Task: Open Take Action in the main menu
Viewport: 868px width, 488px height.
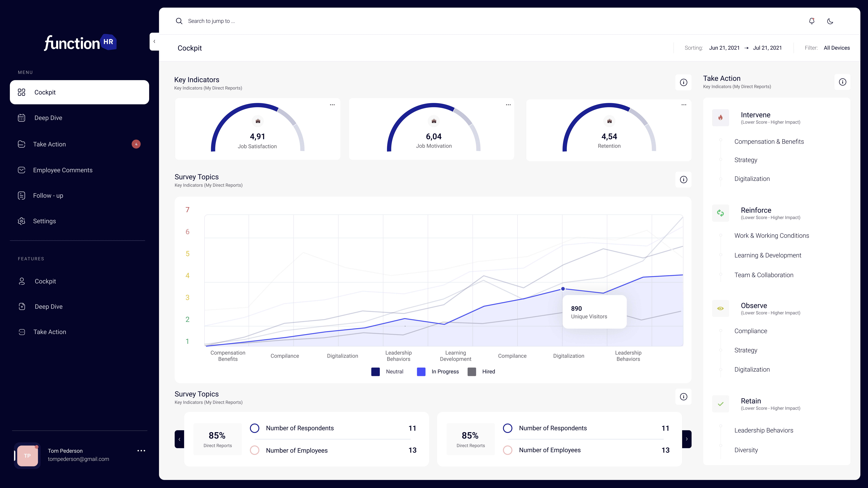Action: 49,144
